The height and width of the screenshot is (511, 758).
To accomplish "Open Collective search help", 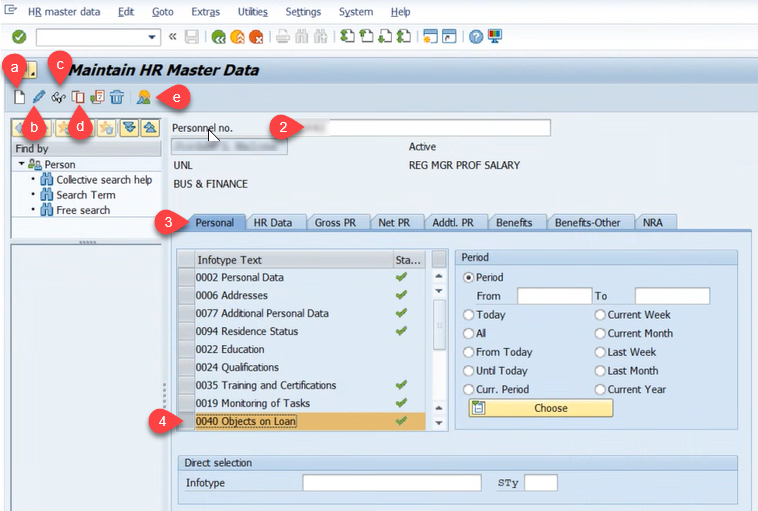I will tap(104, 180).
